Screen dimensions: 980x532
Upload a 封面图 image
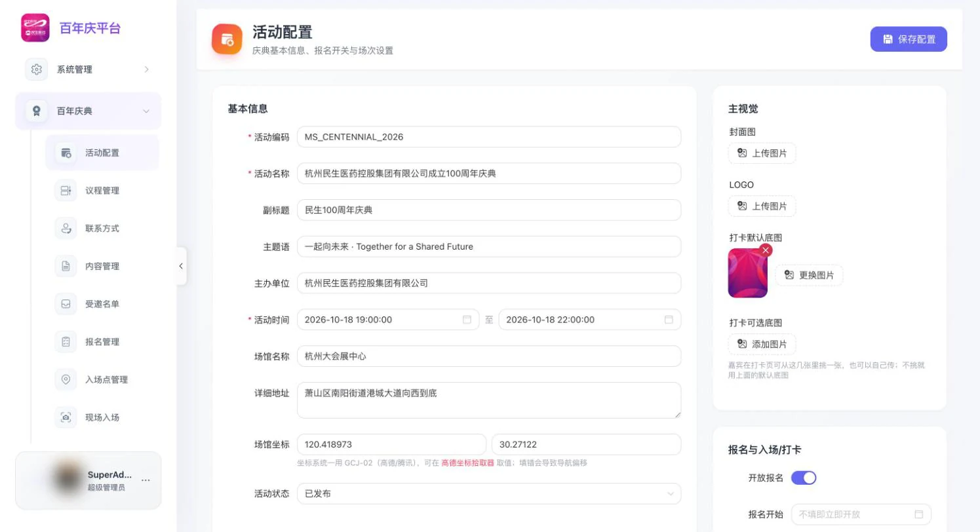click(762, 153)
